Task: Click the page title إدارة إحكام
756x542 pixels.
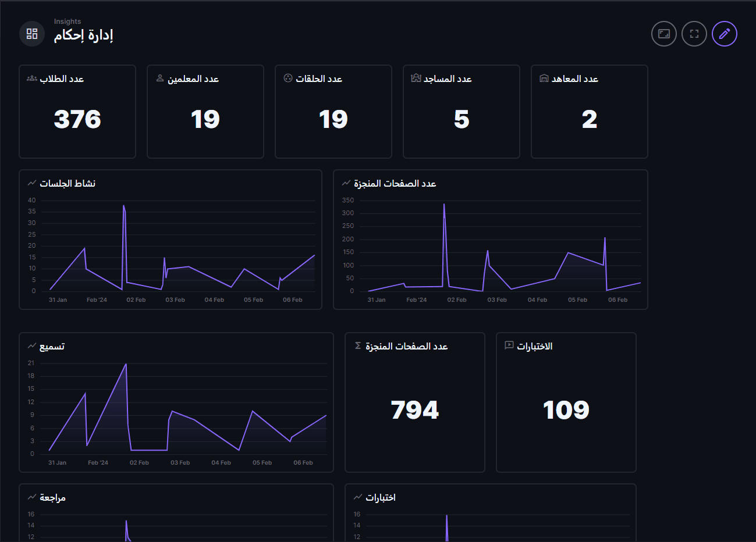Action: (x=84, y=35)
